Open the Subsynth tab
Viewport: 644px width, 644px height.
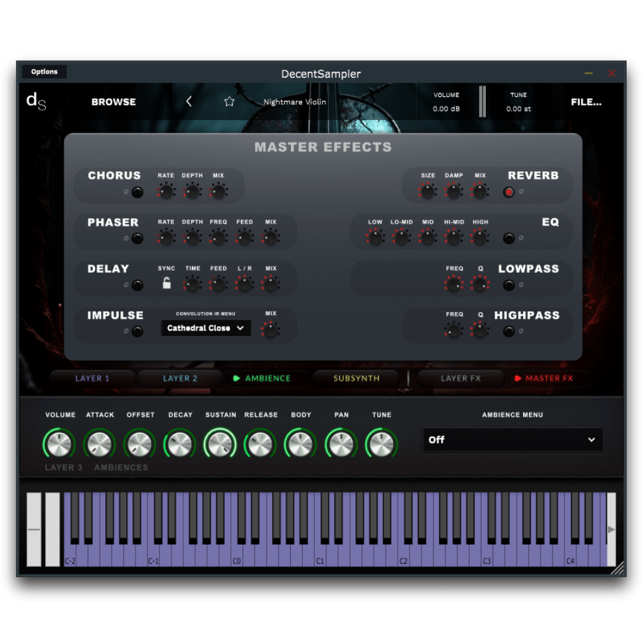click(356, 378)
